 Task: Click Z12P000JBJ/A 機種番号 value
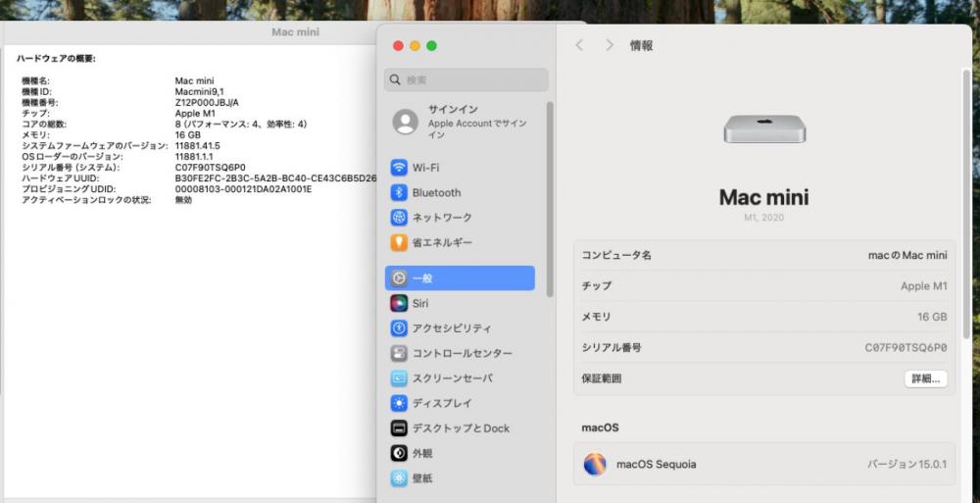(x=207, y=103)
